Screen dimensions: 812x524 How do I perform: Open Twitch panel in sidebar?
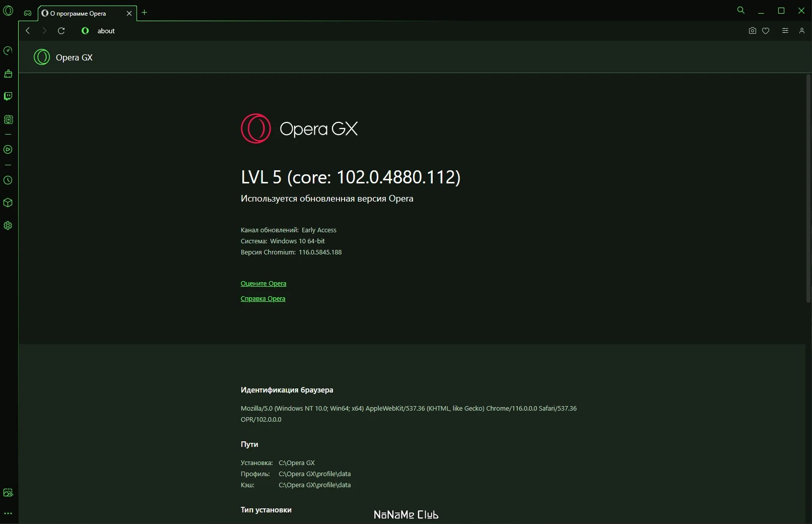(x=8, y=96)
